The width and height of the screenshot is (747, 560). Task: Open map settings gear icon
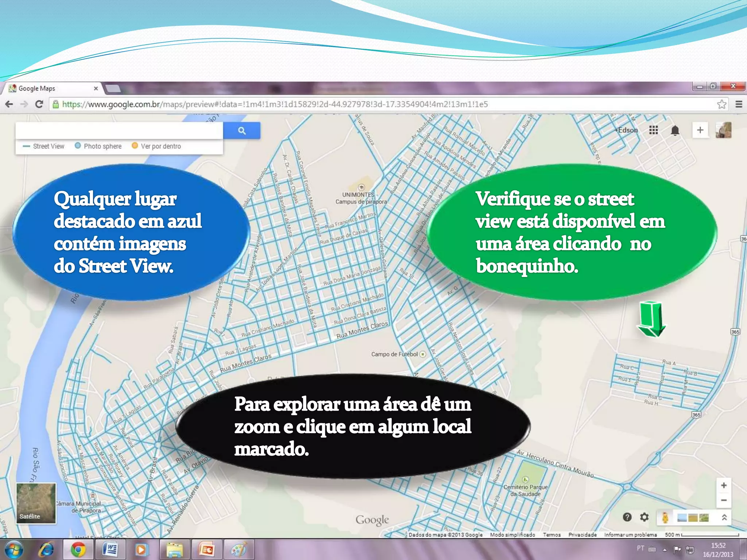(645, 517)
